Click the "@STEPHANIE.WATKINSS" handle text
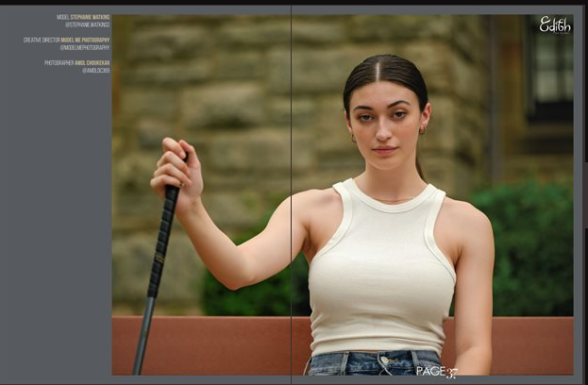This screenshot has width=588, height=385. (88, 25)
